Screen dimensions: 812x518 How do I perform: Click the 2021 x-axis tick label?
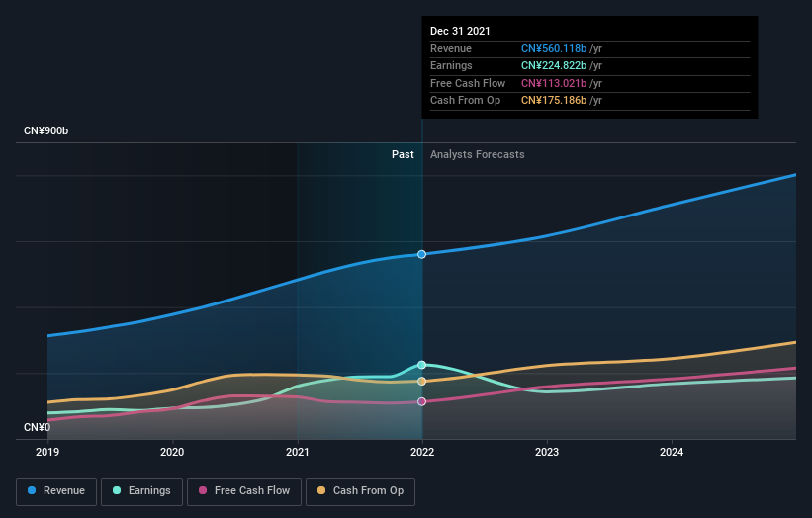coord(297,452)
